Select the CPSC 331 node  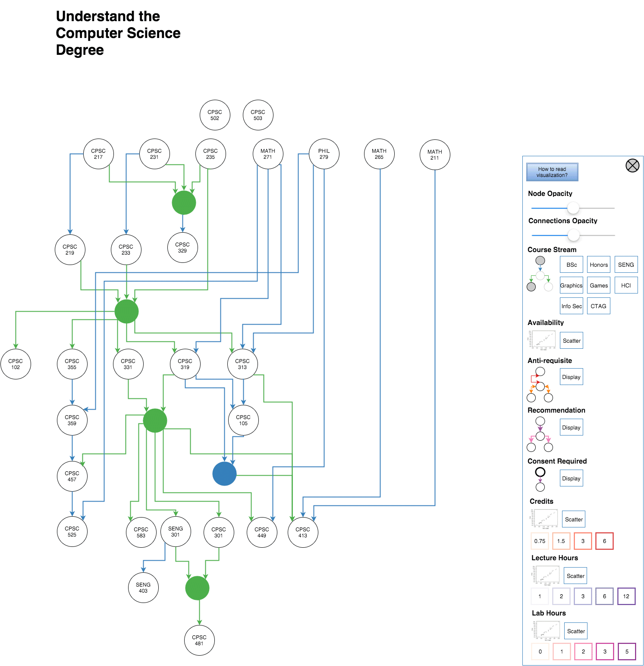[x=128, y=364]
